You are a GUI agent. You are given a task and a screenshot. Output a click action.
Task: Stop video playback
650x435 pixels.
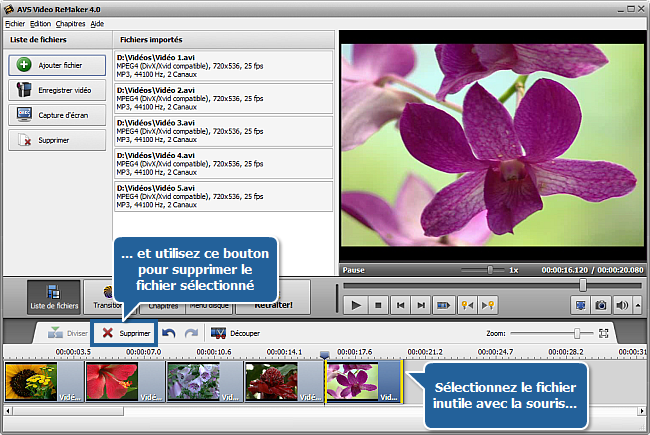point(379,305)
